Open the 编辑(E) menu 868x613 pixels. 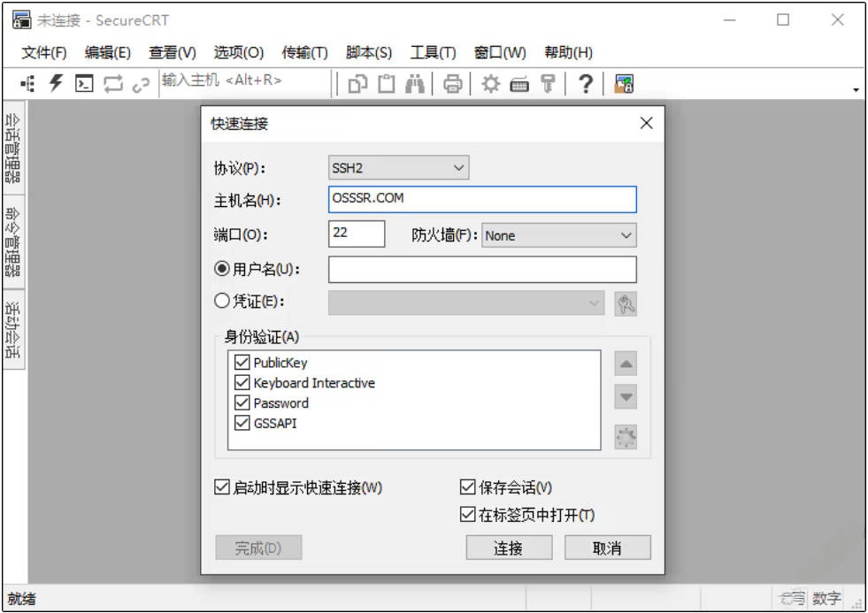tap(107, 52)
